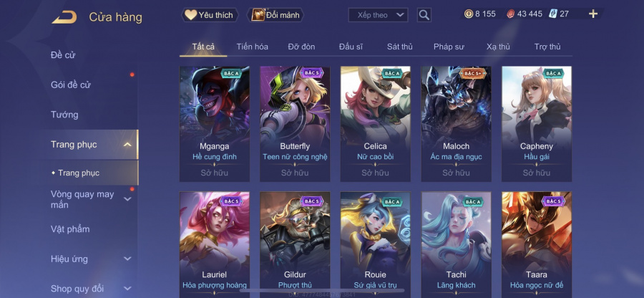Tap the plus icon to add currency
Image resolution: width=644 pixels, height=298 pixels.
[593, 14]
